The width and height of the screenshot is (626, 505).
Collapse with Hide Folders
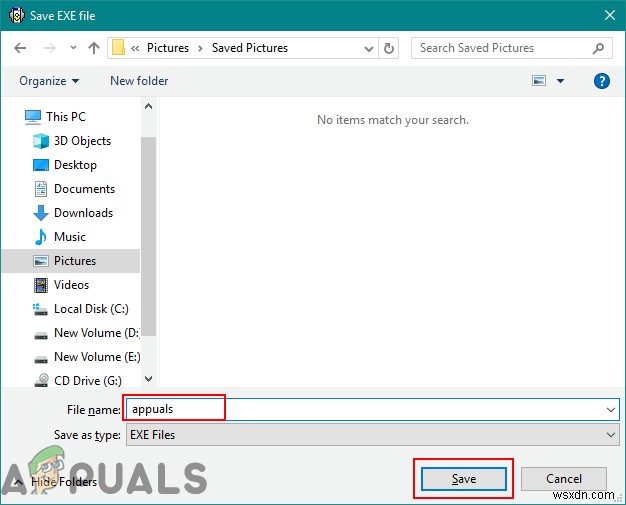pos(56,482)
